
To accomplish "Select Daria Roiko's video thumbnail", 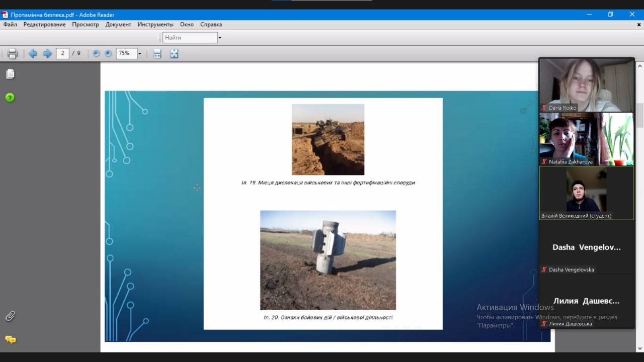I will [586, 85].
